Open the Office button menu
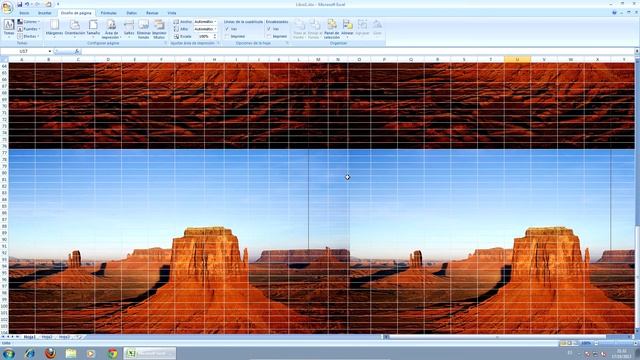The image size is (640, 360). 7,7
